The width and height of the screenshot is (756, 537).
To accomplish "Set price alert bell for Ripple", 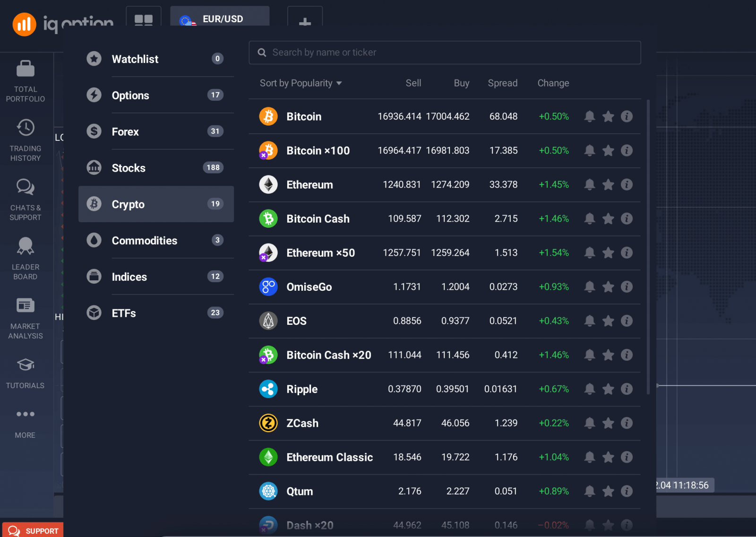I will (590, 389).
